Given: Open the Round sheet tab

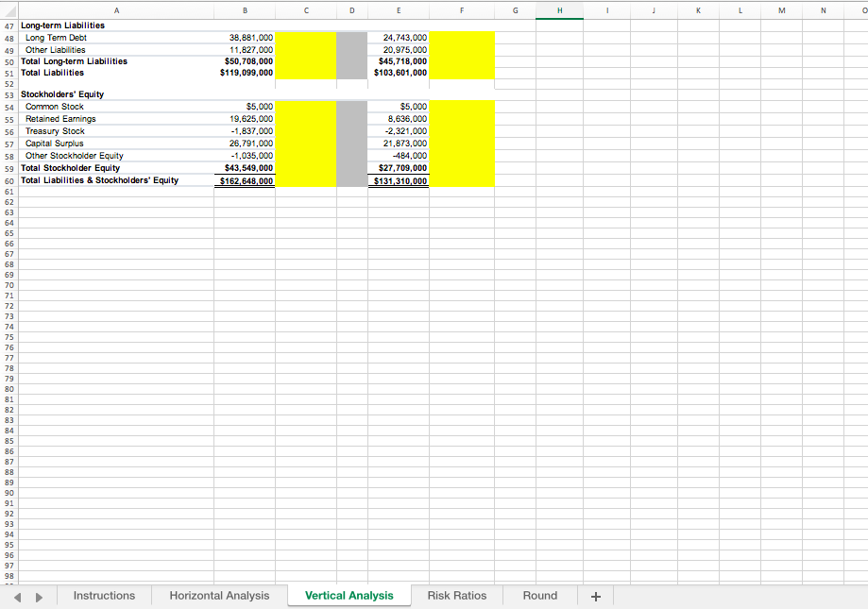Looking at the screenshot, I should coord(539,595).
